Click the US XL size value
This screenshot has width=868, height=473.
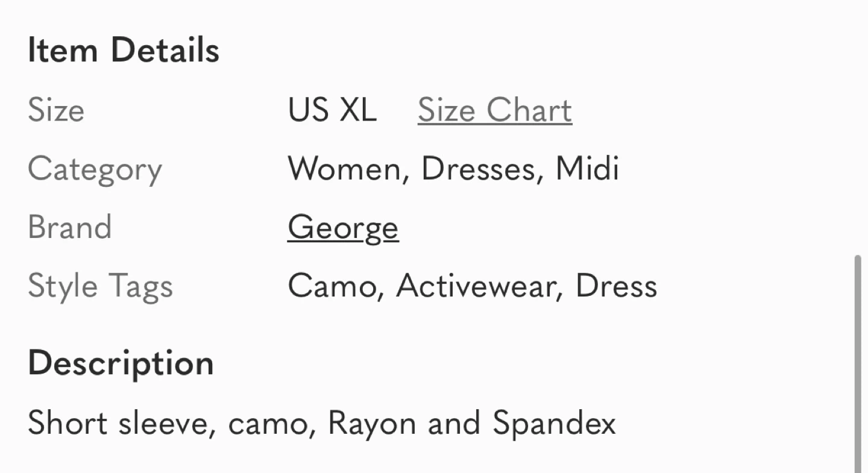[332, 110]
